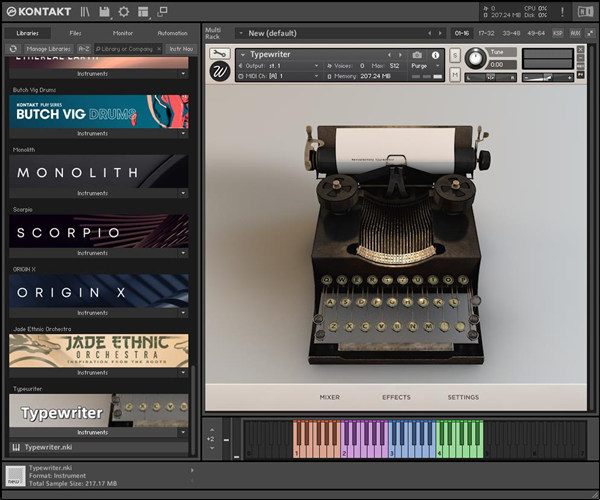Click Monolith Instruments button

pos(93,193)
